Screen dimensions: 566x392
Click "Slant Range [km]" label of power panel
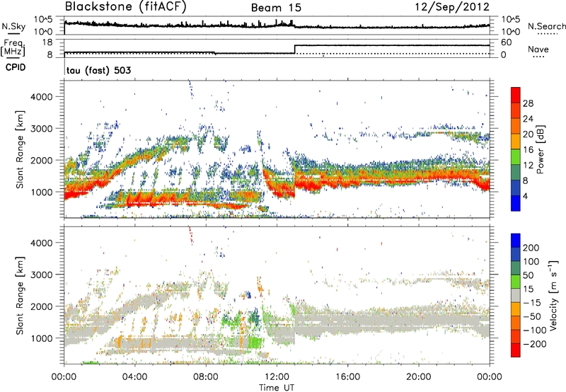20,149
